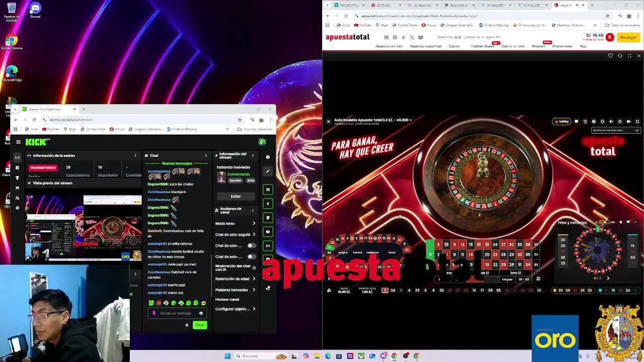Open the Kick dashboard hamburger menu
This screenshot has width=644, height=362.
pyautogui.click(x=18, y=142)
